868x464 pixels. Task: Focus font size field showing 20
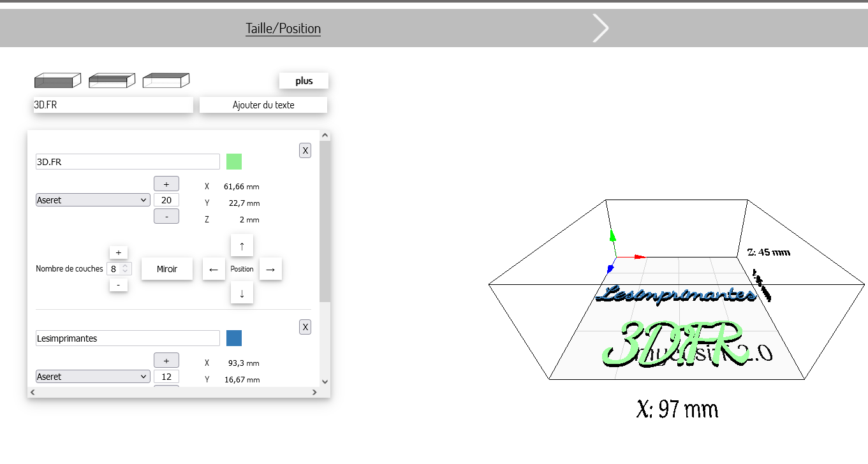click(x=166, y=200)
